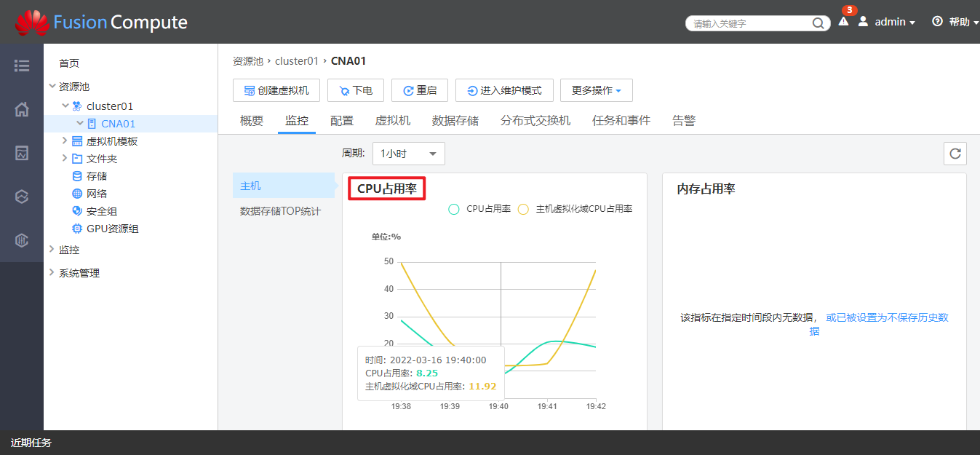Select 存储 in the navigation tree

(97, 176)
